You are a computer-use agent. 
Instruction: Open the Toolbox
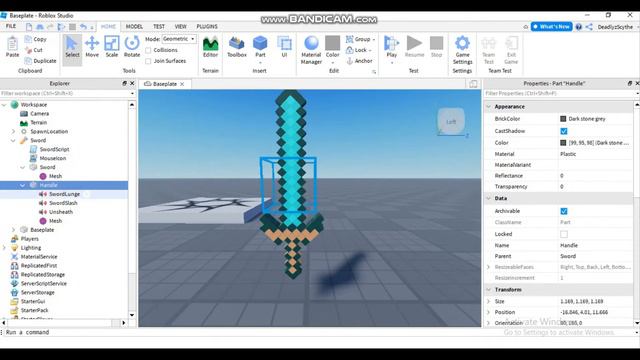coord(237,47)
